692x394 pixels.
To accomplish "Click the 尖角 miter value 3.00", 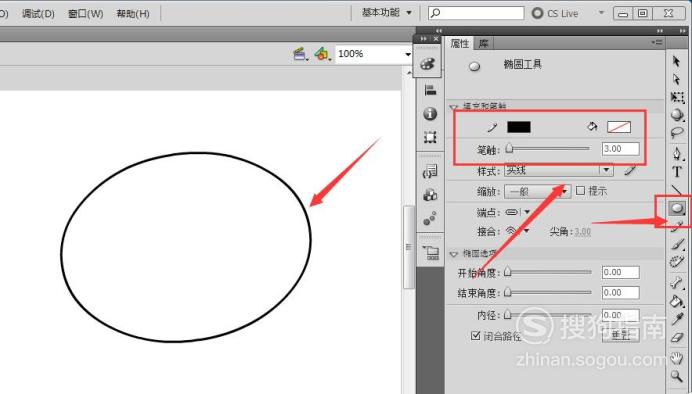I will coord(583,232).
